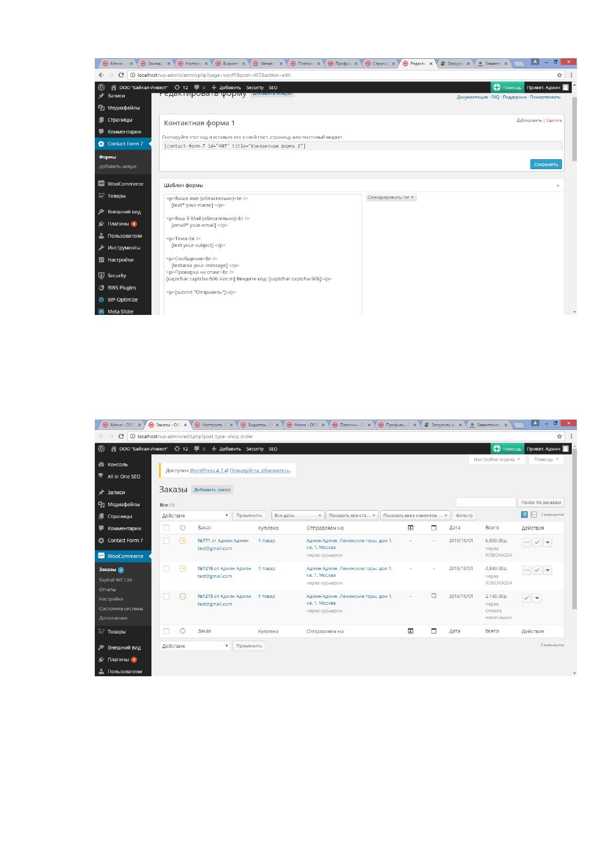Screen dimensions: 613x868
Task: Click the order search input field
Action: pyautogui.click(x=485, y=502)
